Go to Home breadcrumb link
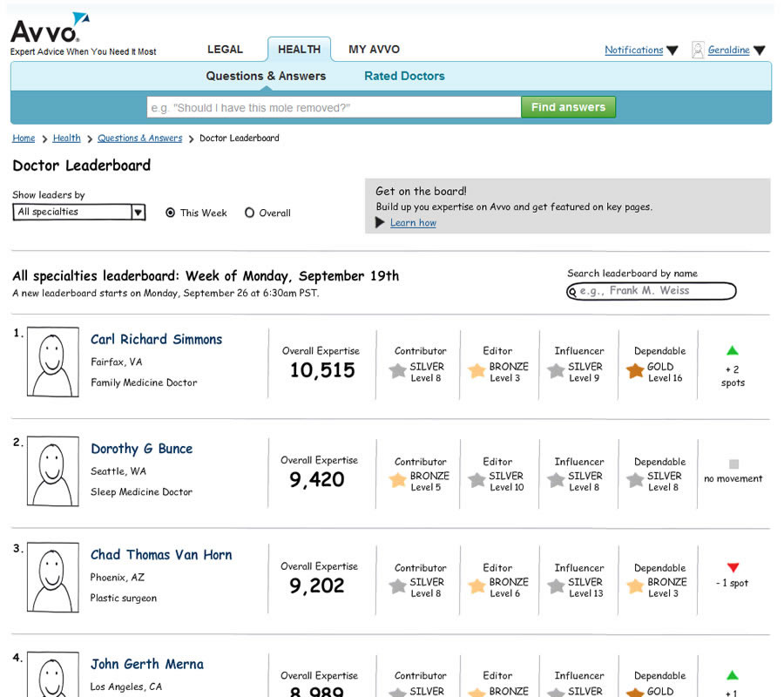This screenshot has width=784, height=697. coord(24,138)
